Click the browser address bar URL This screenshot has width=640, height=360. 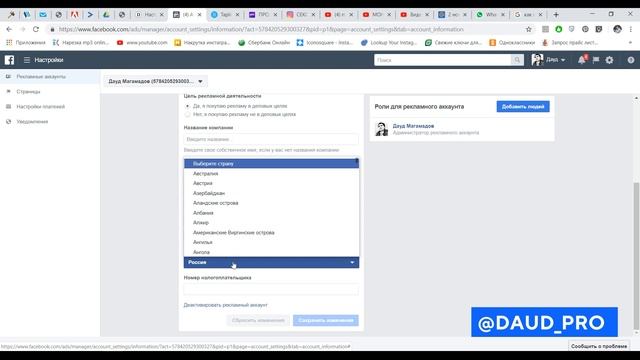(x=261, y=29)
